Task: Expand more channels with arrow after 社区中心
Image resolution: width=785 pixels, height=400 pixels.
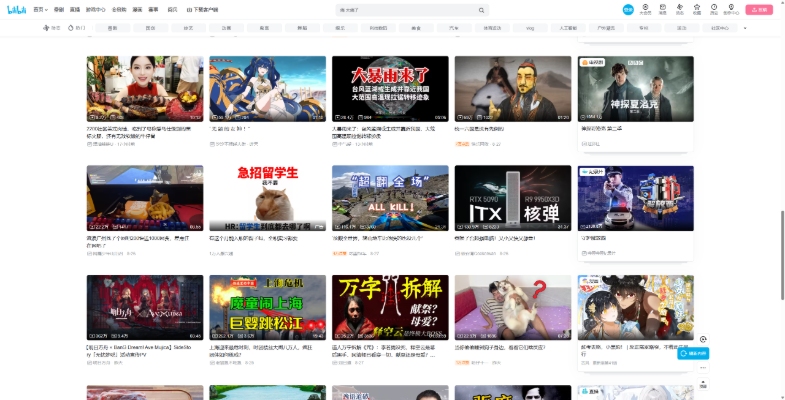Action: click(745, 28)
